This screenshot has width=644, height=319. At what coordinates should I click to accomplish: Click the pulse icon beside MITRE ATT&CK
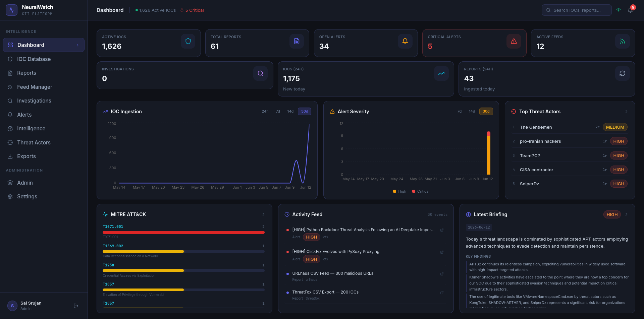coord(105,214)
